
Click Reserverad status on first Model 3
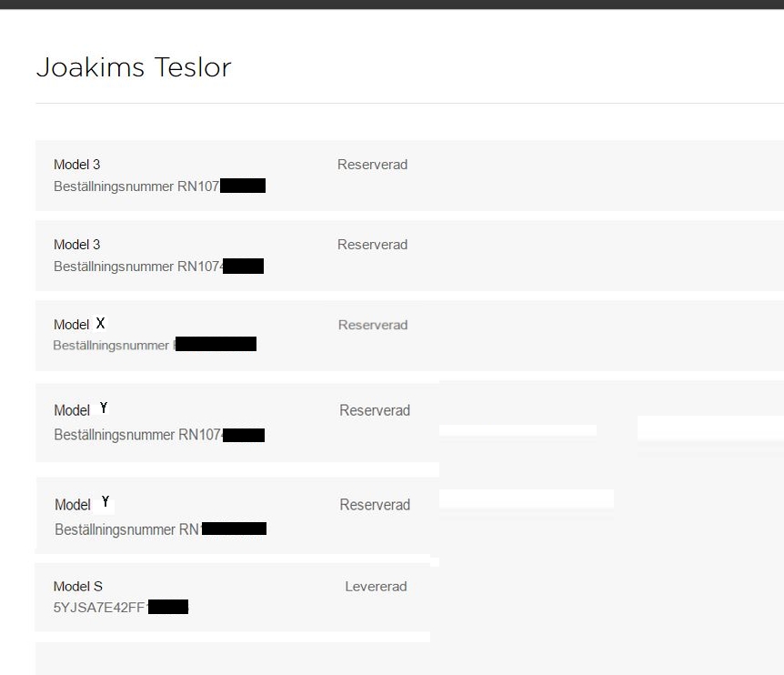pos(372,165)
